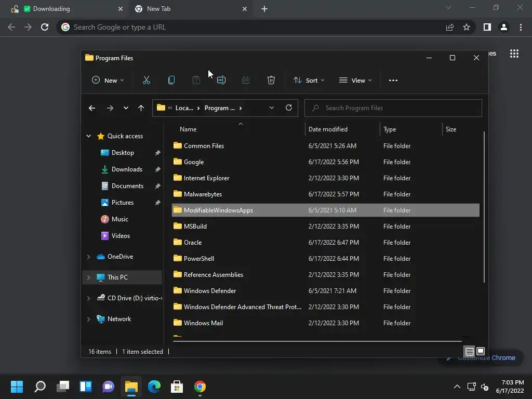Open Google apps grid in Chrome
Image resolution: width=532 pixels, height=399 pixels.
514,54
